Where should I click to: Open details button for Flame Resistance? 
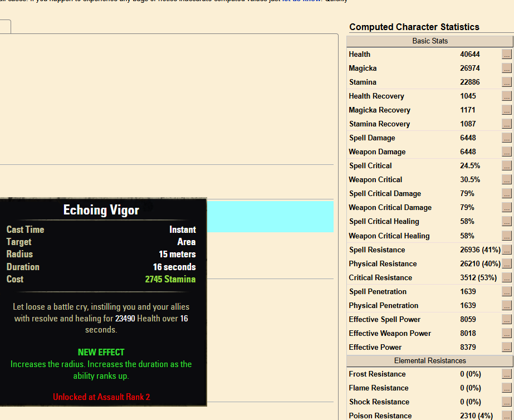[x=506, y=388]
